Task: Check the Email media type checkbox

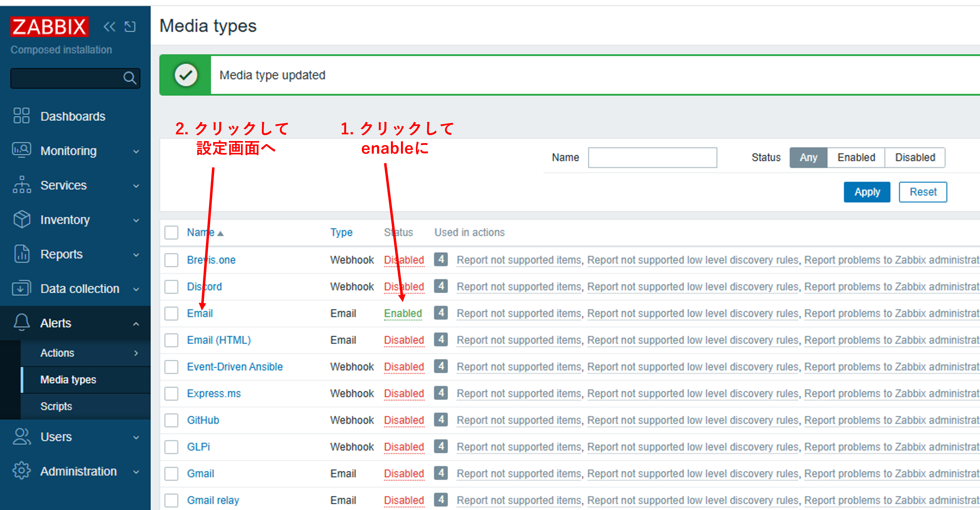Action: tap(171, 313)
